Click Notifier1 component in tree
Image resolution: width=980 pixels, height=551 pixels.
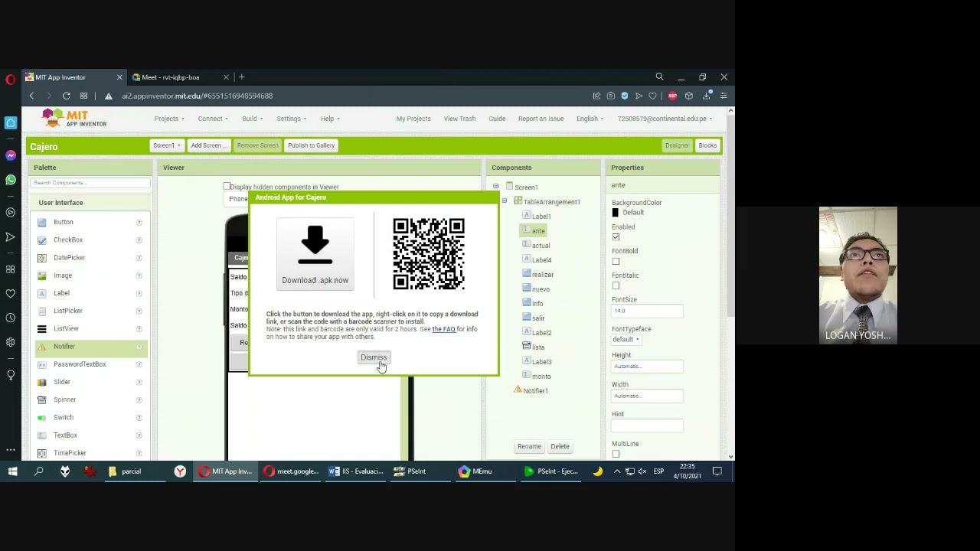coord(535,390)
